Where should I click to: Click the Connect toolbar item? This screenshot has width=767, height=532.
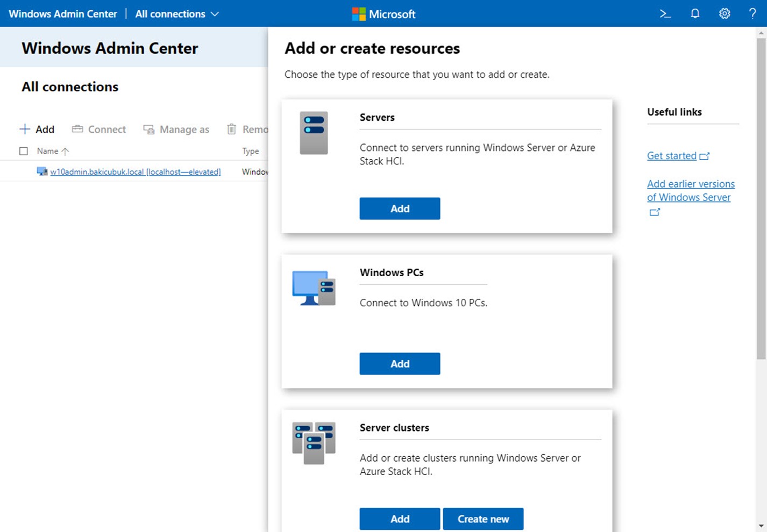point(99,129)
